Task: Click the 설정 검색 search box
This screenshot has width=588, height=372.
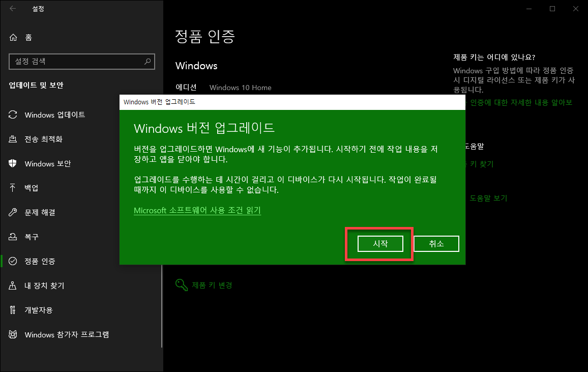Action: pos(82,62)
